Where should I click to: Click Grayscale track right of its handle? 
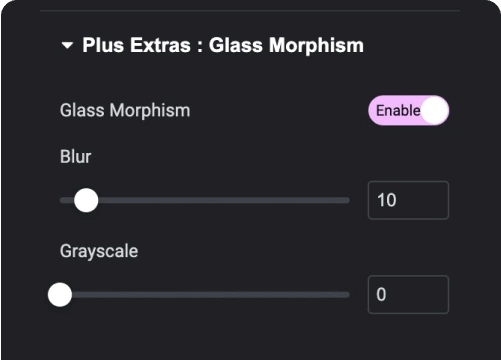click(x=211, y=295)
